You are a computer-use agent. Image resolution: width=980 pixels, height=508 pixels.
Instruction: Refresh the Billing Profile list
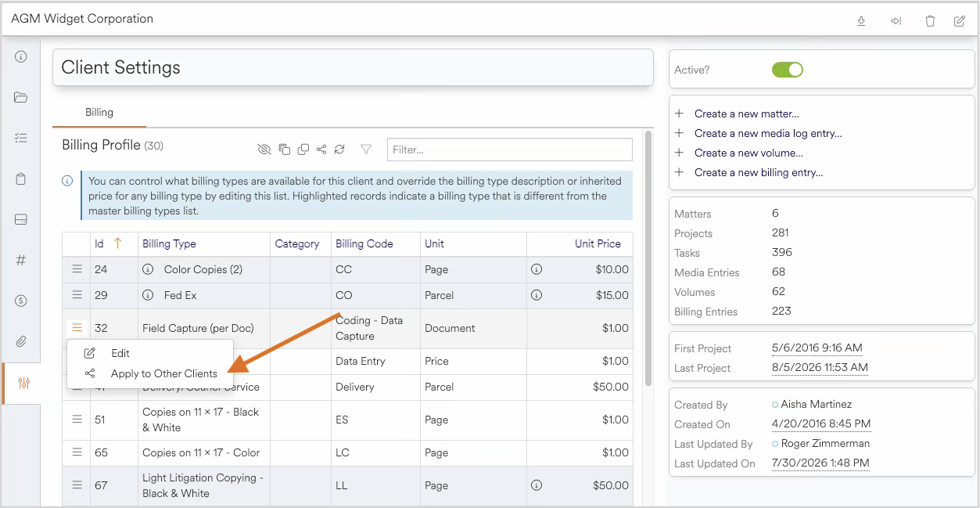tap(339, 149)
